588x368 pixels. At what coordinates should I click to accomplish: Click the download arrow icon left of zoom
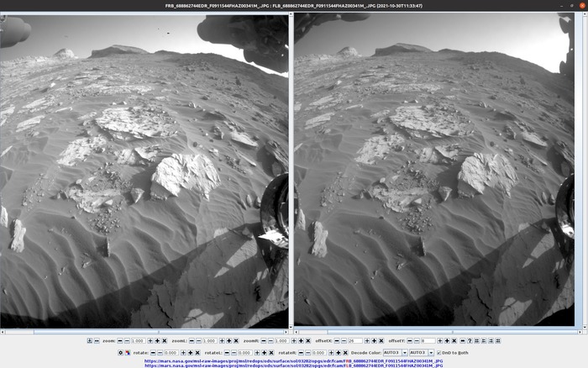pos(89,340)
